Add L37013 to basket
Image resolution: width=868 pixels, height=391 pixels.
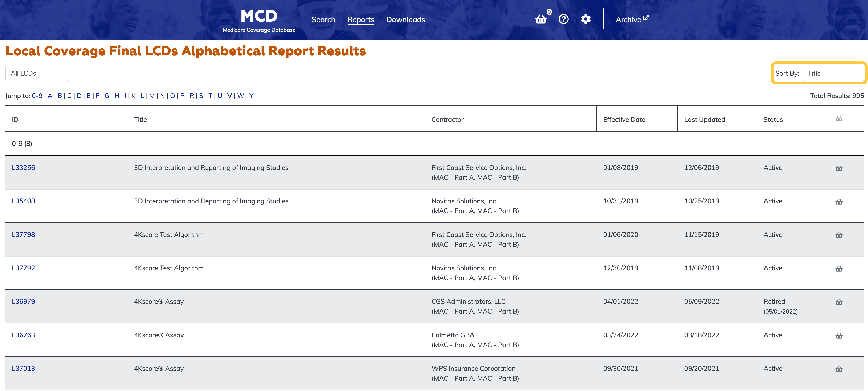click(839, 369)
